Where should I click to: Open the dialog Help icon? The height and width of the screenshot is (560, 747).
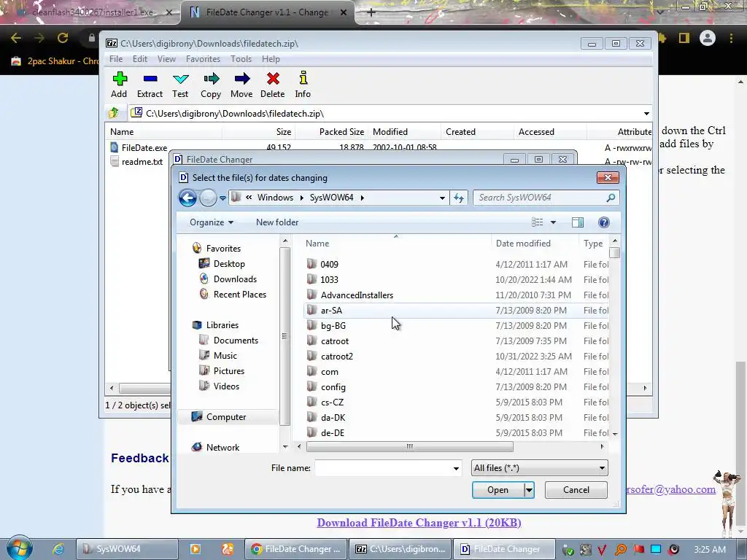click(603, 222)
